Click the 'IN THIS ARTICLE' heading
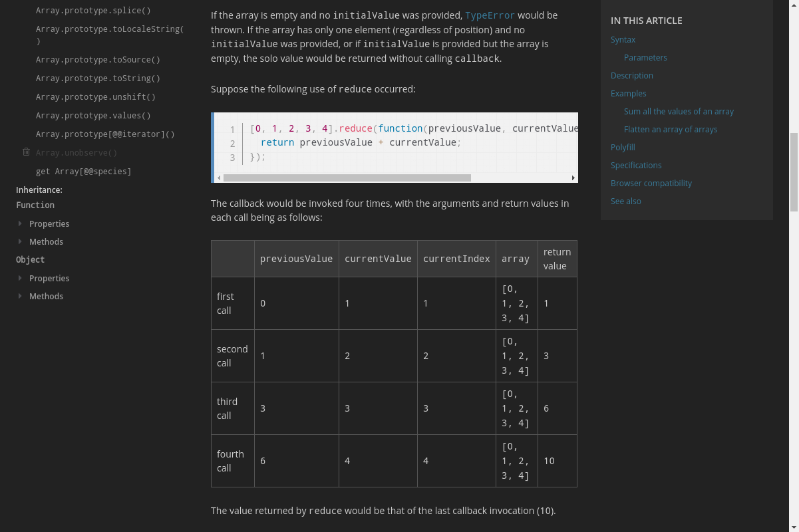Screen dimensions: 799x532 [647, 21]
